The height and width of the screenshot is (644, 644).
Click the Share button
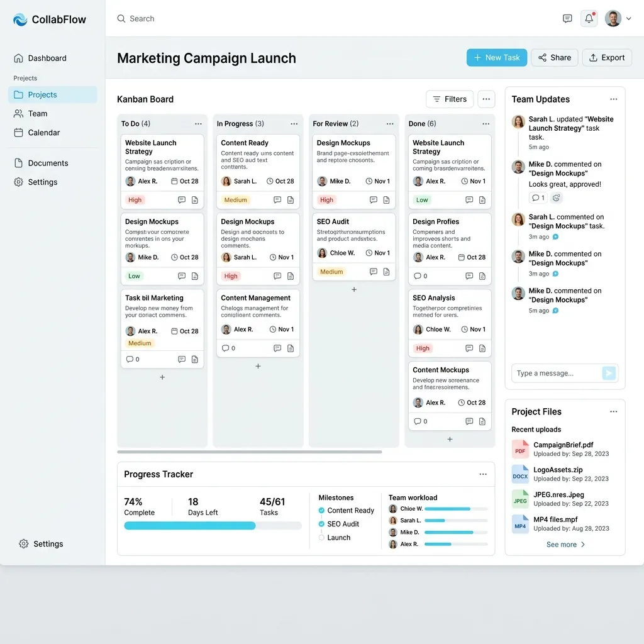coord(555,57)
